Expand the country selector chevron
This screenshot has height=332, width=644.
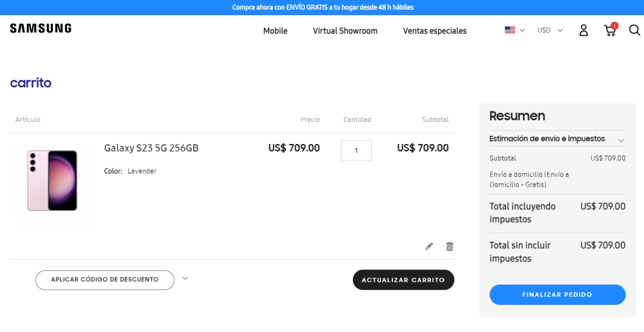(x=523, y=30)
